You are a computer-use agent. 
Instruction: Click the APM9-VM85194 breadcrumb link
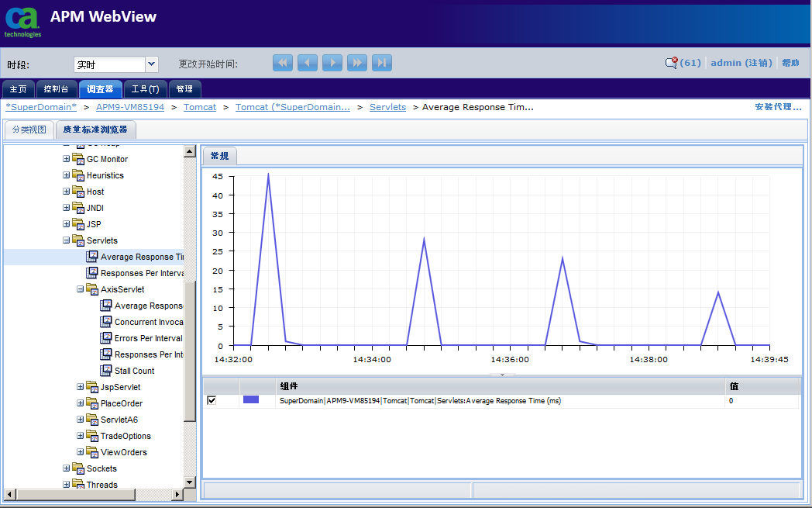pyautogui.click(x=130, y=107)
